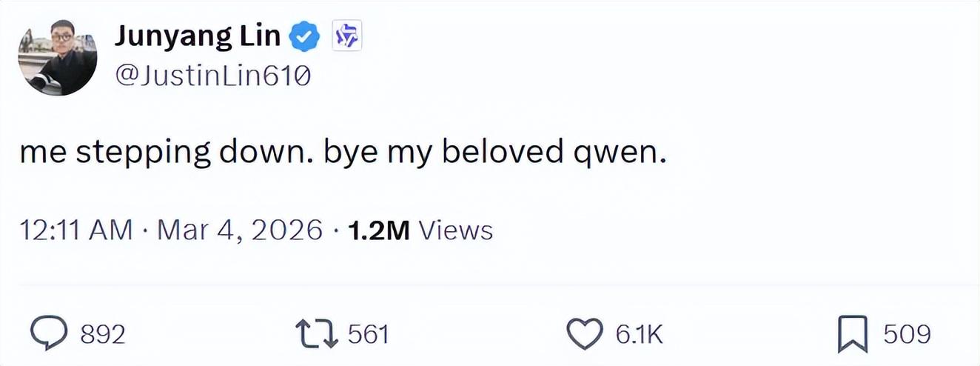Click the Junyang Lin display name
Viewport: 980px width, 366px height.
pos(197,36)
